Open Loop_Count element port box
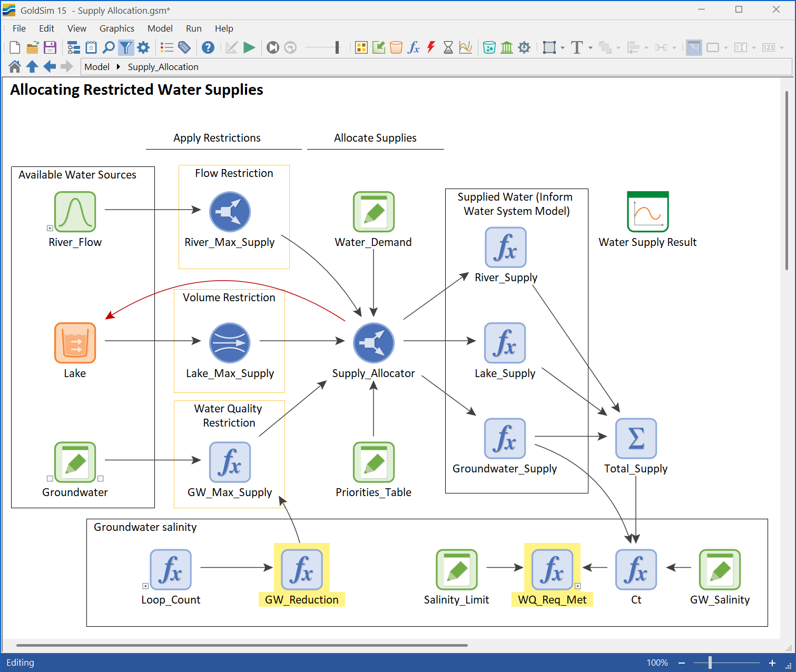Screen dimensions: 796x672 145,586
